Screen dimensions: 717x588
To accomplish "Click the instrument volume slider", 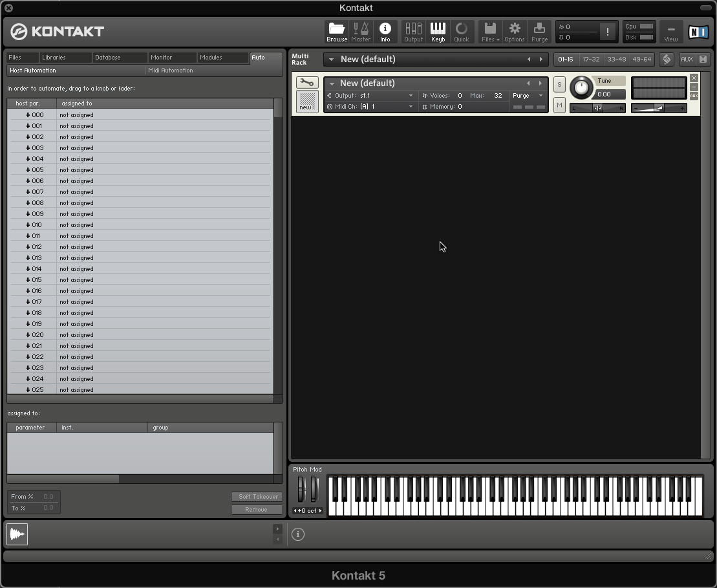I will tap(658, 108).
